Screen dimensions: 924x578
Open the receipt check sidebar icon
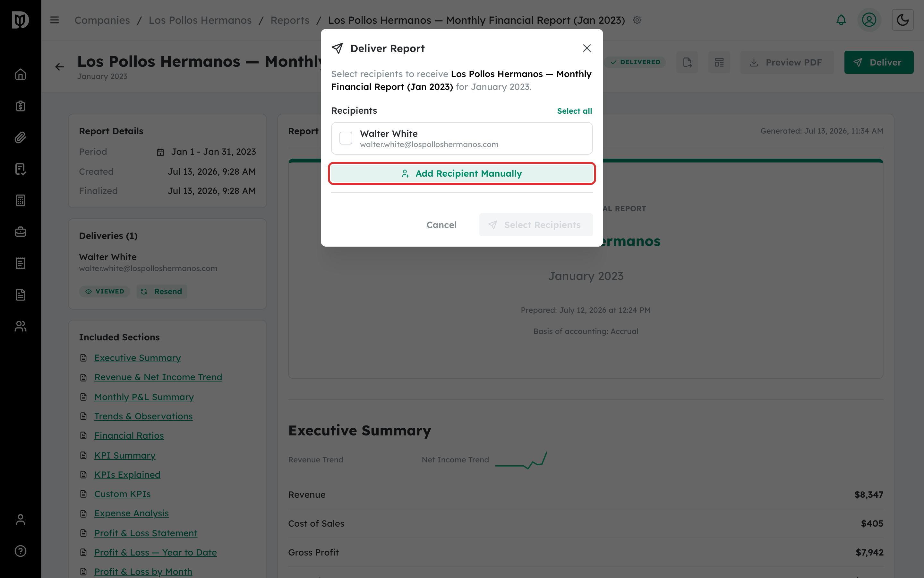tap(20, 169)
